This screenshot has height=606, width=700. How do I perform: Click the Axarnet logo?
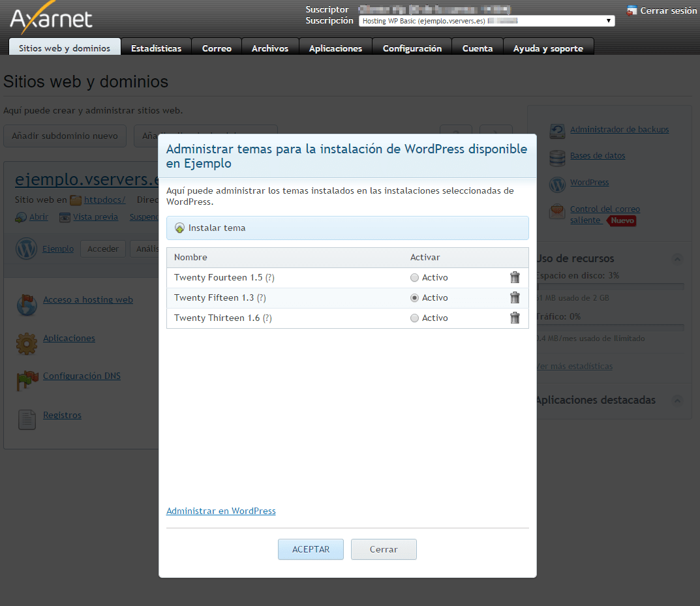(50, 18)
